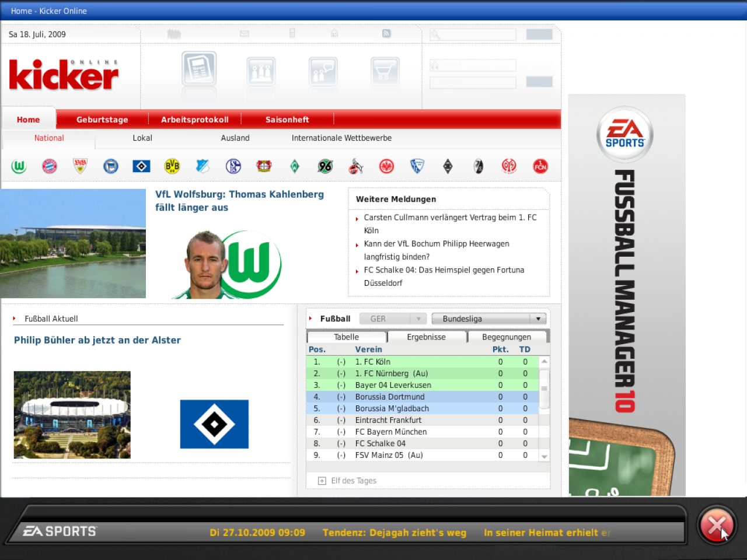This screenshot has width=747, height=560.
Task: Open Carsten Cullmann verlängert Vertrag news item
Action: (x=450, y=224)
